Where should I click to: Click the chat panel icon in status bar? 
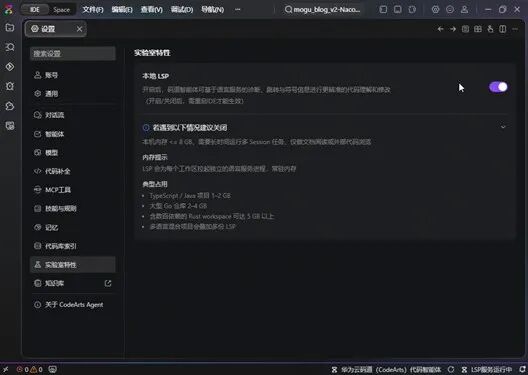point(53,369)
